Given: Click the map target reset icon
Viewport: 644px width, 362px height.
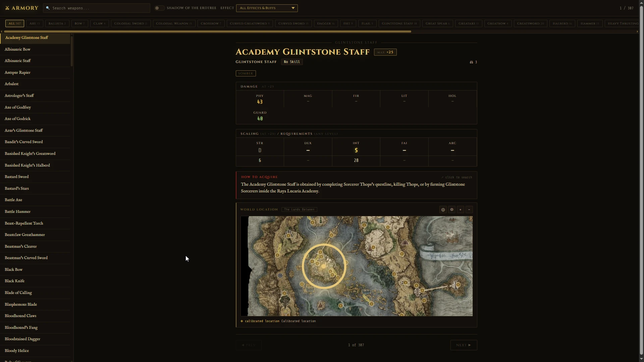Looking at the screenshot, I should [452, 210].
